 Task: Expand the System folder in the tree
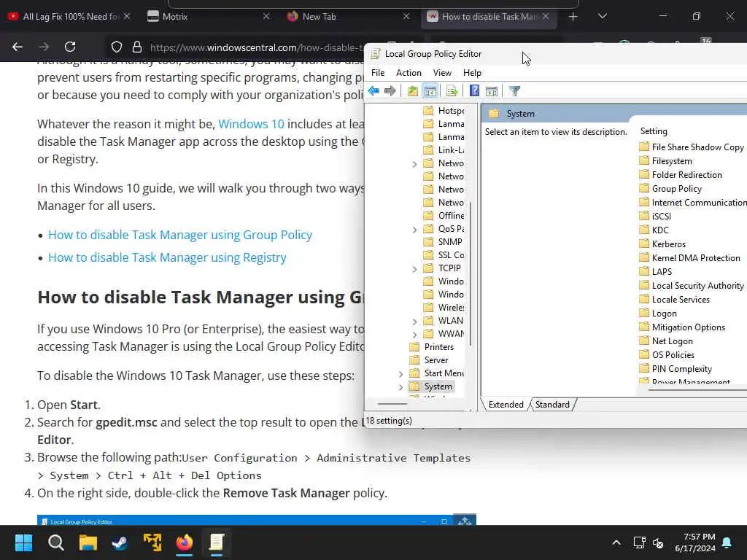click(400, 386)
